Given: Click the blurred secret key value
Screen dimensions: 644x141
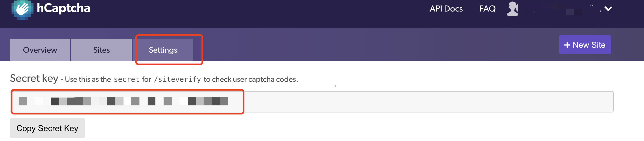Looking at the screenshot, I should [x=123, y=101].
